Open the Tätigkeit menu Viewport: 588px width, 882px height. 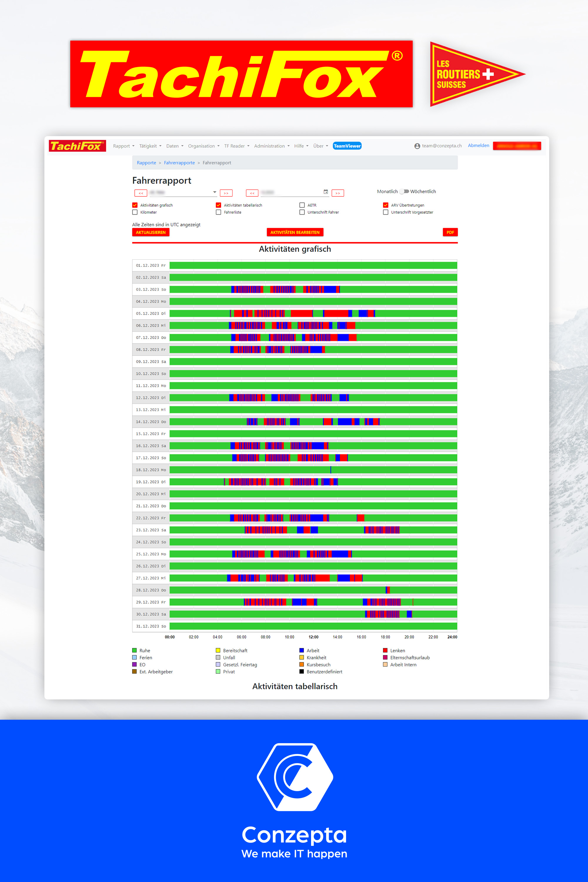click(150, 146)
